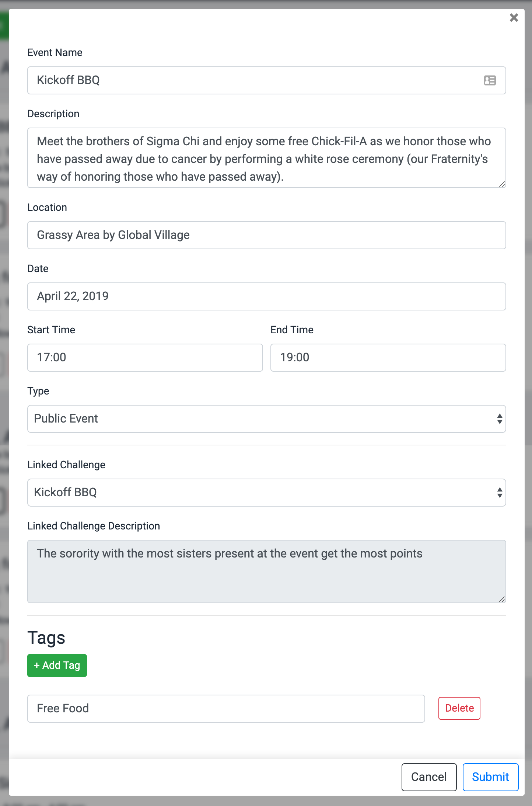Click the stepper arrows on Linked Challenge selector
Screen dimensions: 532x806
click(x=499, y=492)
